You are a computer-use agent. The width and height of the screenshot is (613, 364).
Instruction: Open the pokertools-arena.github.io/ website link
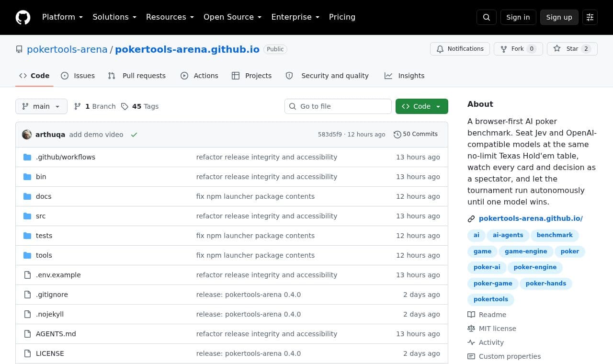click(x=531, y=218)
